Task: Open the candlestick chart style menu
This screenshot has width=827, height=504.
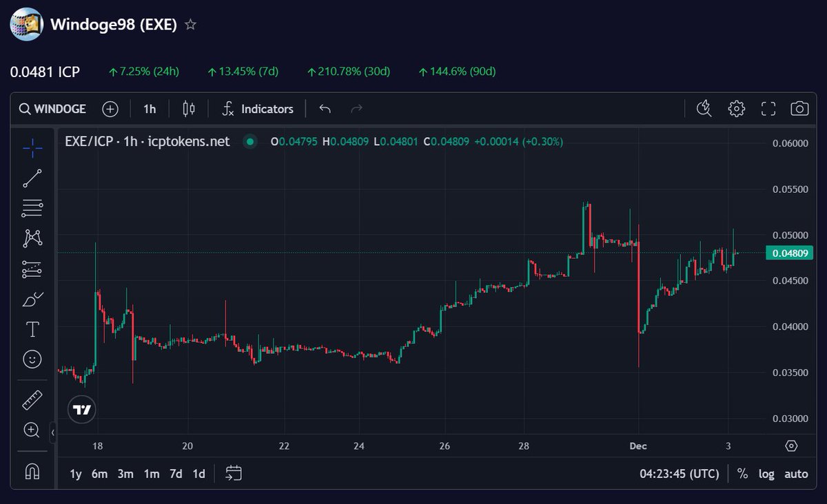Action: pyautogui.click(x=189, y=109)
